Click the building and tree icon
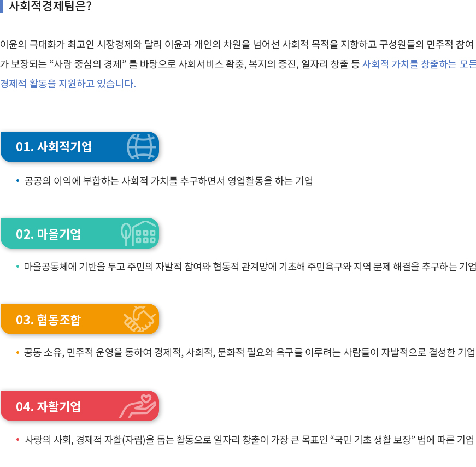 click(x=138, y=233)
